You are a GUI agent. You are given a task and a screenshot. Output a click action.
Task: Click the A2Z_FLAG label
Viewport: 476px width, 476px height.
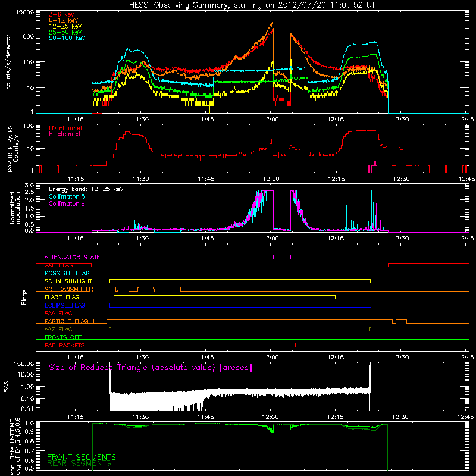point(58,329)
